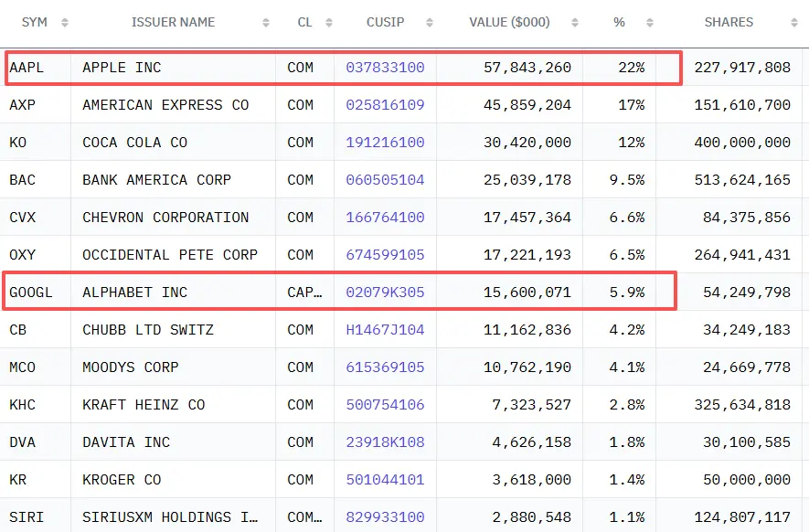Open CUSIP link 829933100 for SiriusXM
The width and height of the screenshot is (809, 532).
[x=385, y=517]
